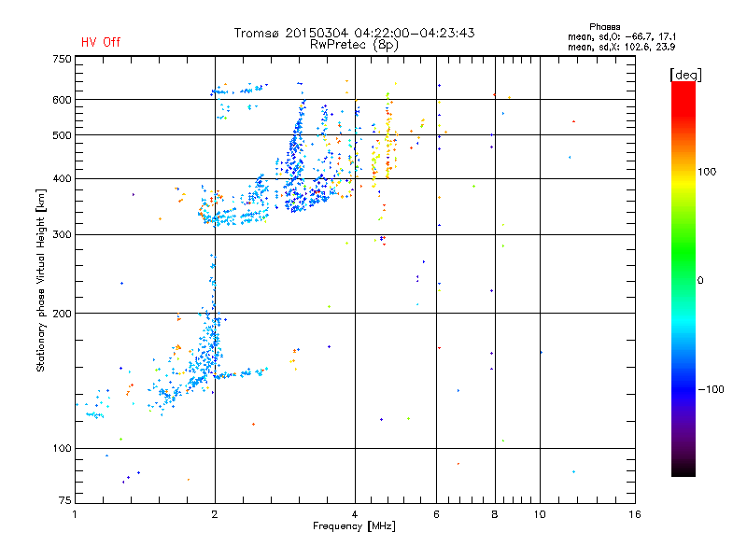
Task: Click the subtitle 'RwPretec (8p)'
Action: tap(354, 45)
